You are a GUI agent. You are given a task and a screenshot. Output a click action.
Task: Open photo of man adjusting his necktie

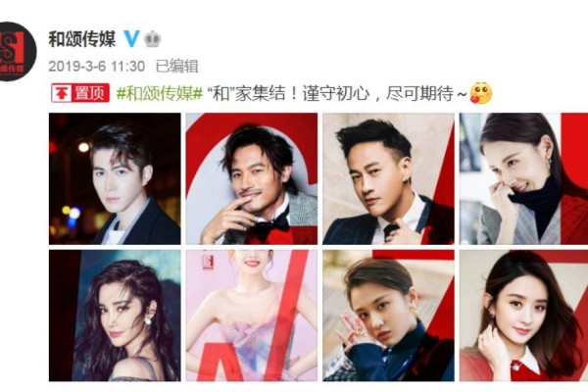pyautogui.click(x=388, y=178)
